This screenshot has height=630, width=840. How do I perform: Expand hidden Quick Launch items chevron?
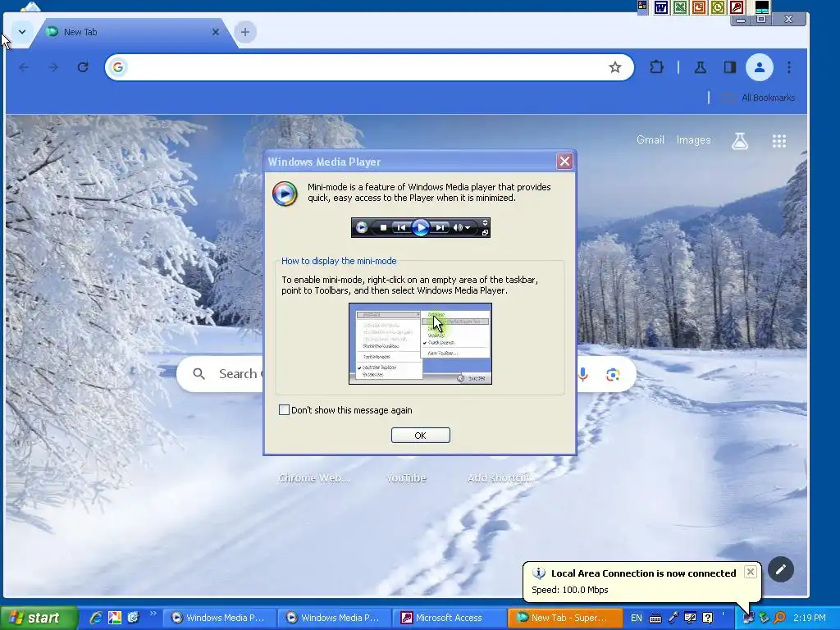(153, 614)
